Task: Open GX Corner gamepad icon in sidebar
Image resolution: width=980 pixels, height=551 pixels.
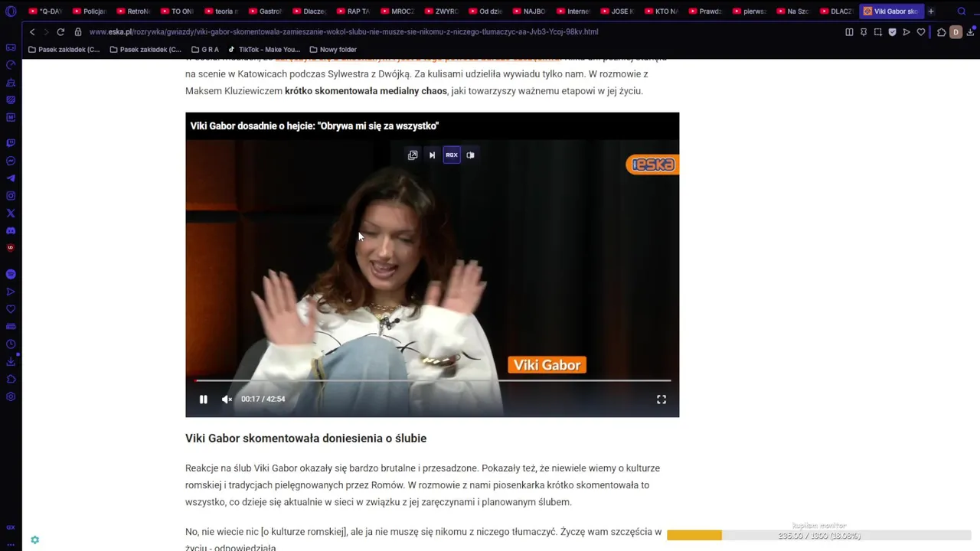Action: 11,47
